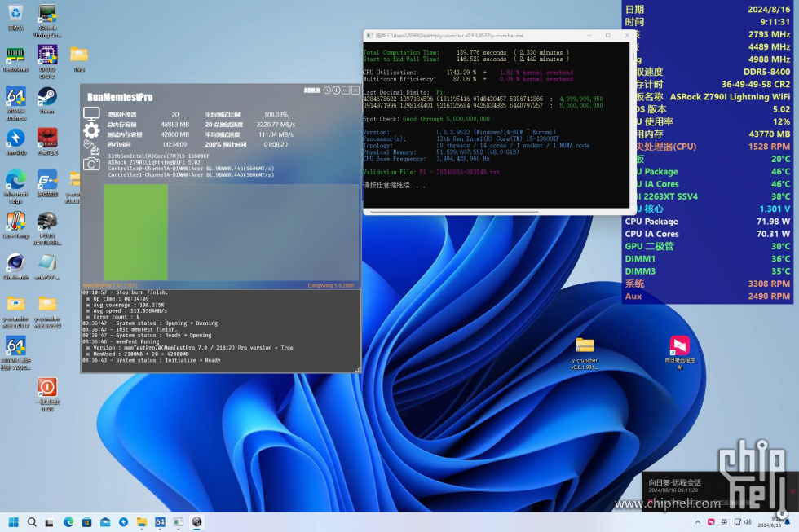Switch the IME language indicator

724,522
